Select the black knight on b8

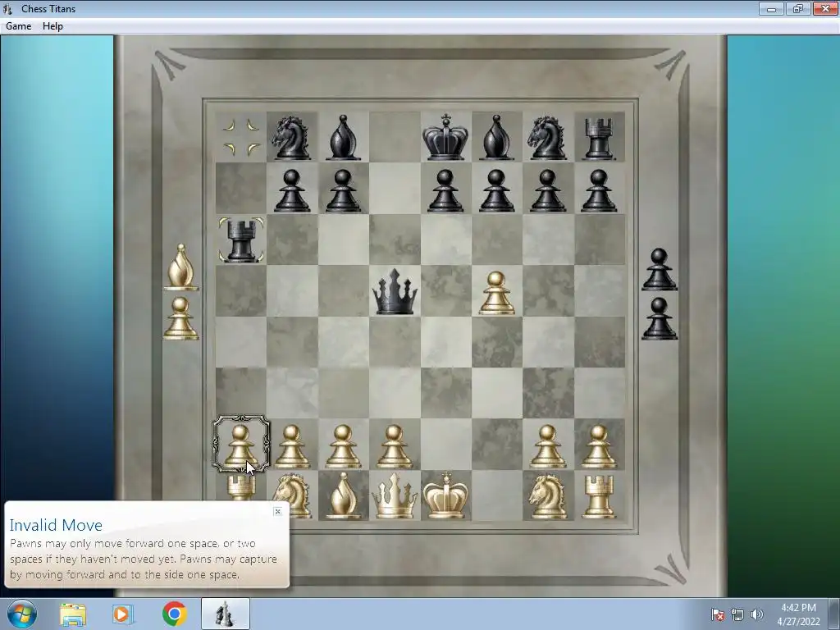tap(291, 138)
